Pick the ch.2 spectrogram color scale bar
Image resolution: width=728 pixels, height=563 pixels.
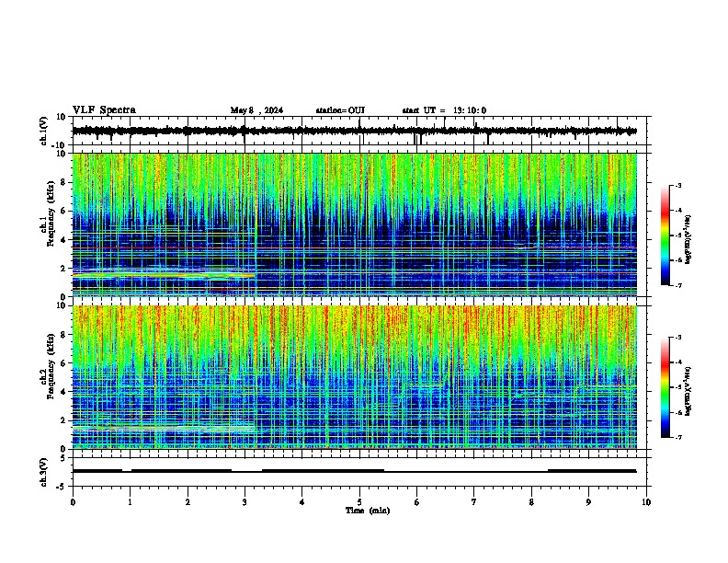point(665,387)
